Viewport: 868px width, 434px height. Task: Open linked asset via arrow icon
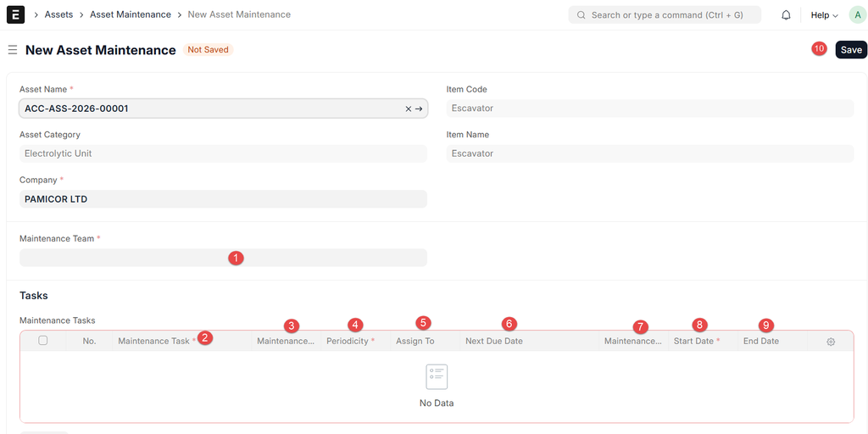click(x=419, y=108)
